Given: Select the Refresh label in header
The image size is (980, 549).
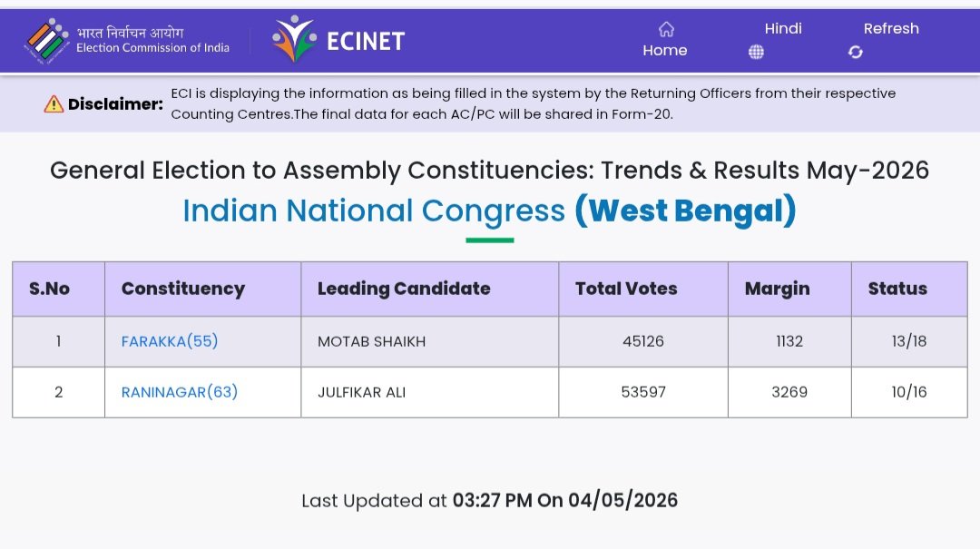Looking at the screenshot, I should click(891, 29).
